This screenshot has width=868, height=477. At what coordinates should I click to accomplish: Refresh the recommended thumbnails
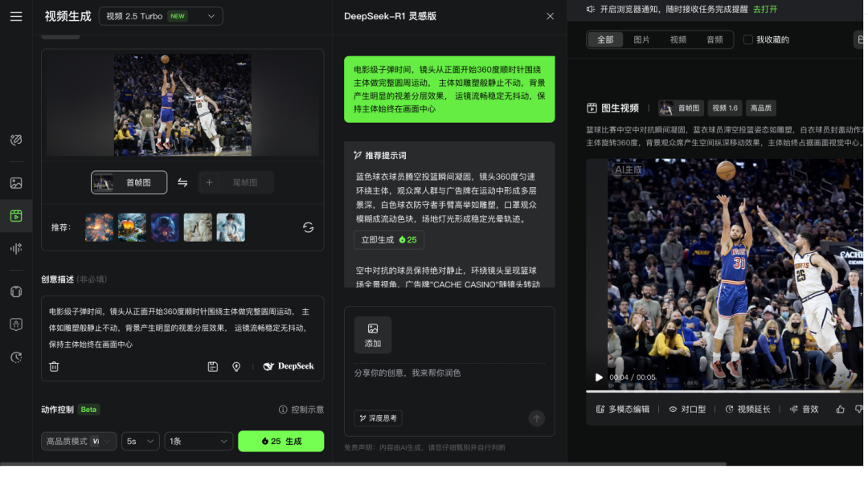pos(308,227)
